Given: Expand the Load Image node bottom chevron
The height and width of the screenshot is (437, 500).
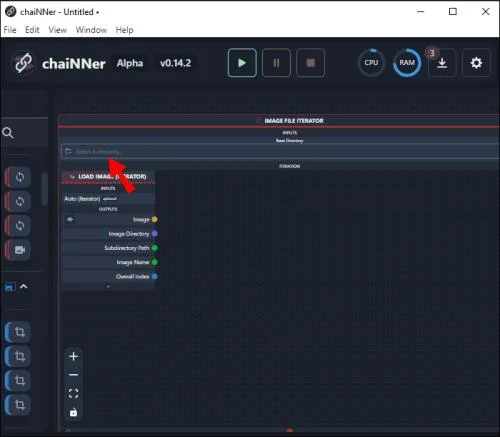Looking at the screenshot, I should point(108,286).
